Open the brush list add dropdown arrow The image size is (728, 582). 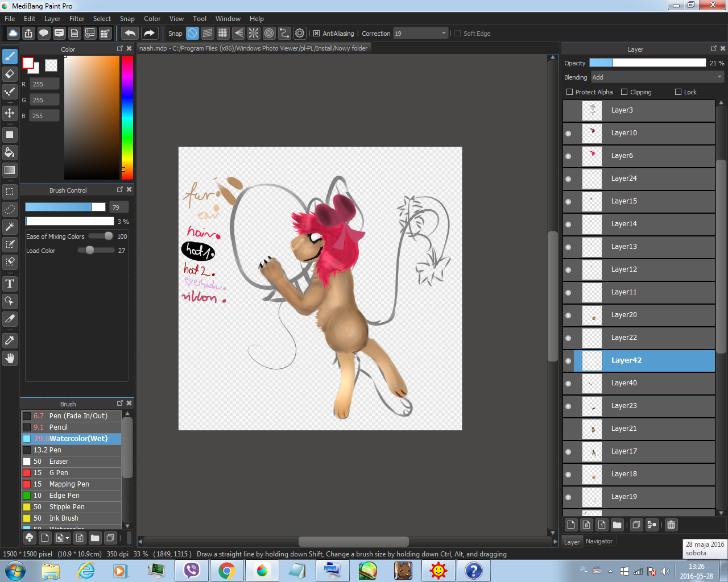click(68, 538)
